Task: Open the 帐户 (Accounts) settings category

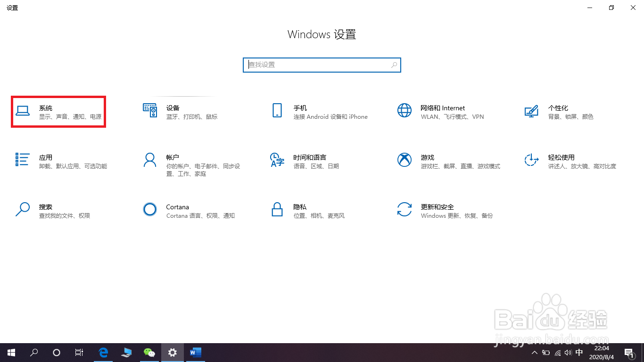Action: pyautogui.click(x=192, y=165)
